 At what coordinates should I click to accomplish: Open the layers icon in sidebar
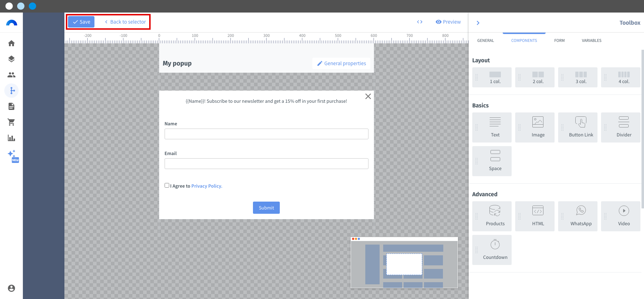pos(11,59)
